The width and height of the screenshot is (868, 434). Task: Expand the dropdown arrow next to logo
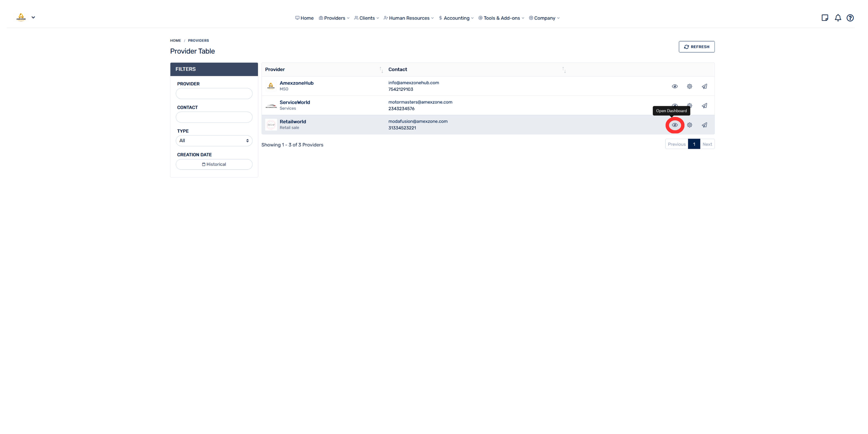pos(33,17)
